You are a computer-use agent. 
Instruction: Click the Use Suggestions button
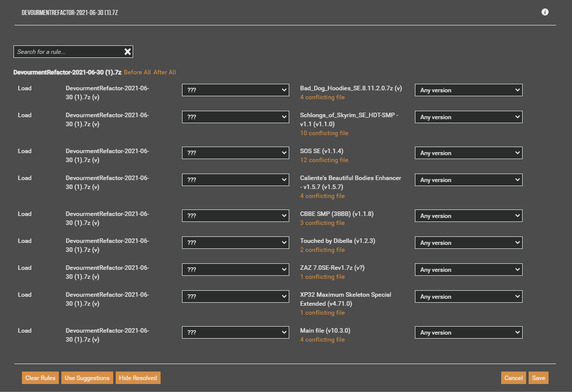tap(87, 378)
